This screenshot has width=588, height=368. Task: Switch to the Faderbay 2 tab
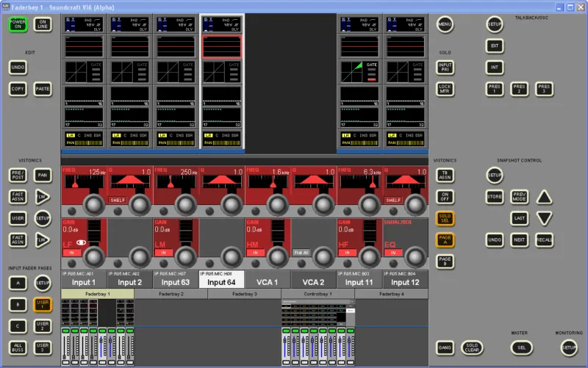171,294
